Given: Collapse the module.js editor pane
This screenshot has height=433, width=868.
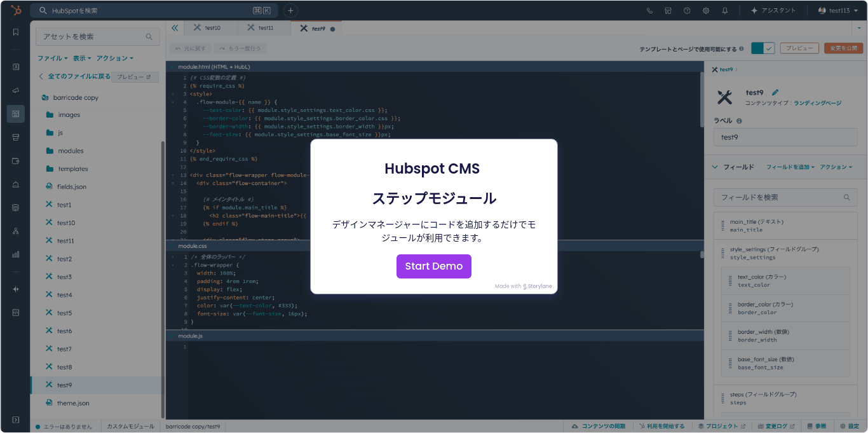Looking at the screenshot, I should [x=172, y=336].
